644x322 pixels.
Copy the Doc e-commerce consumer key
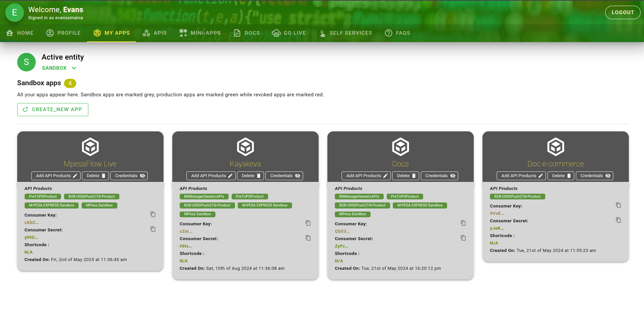pyautogui.click(x=618, y=205)
